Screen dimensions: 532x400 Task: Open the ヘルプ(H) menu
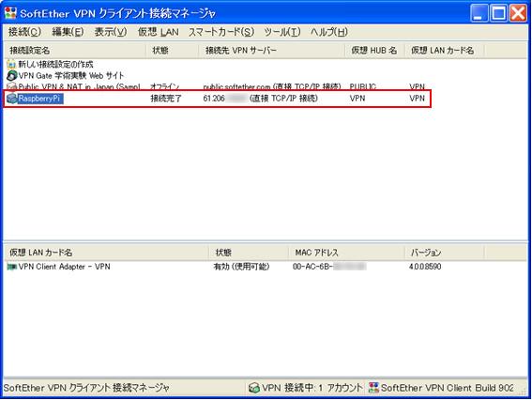pyautogui.click(x=329, y=32)
